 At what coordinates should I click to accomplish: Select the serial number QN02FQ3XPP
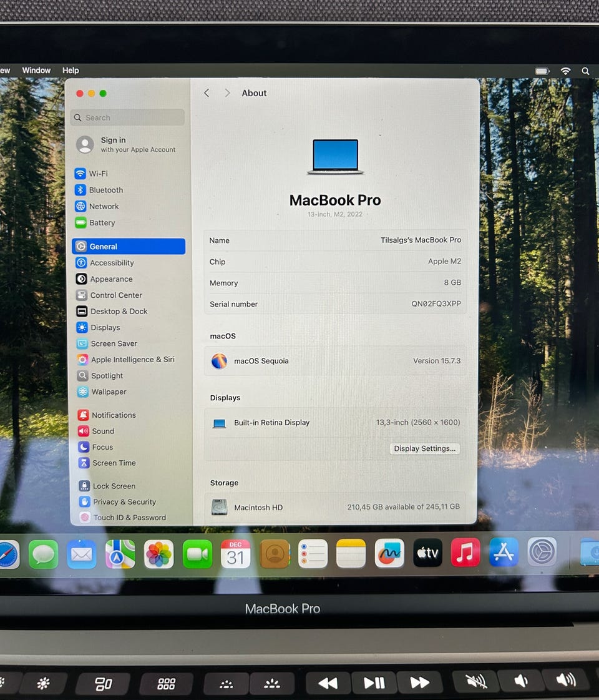point(436,303)
